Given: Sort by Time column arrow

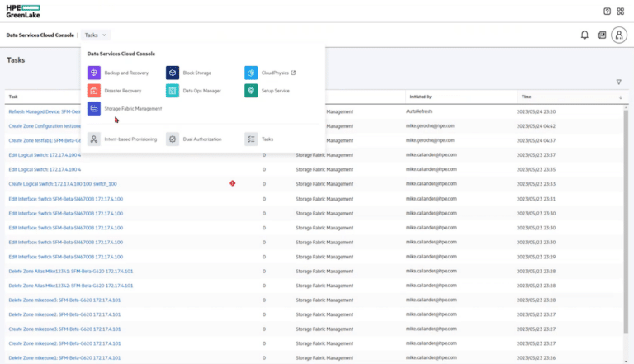Looking at the screenshot, I should click(621, 97).
